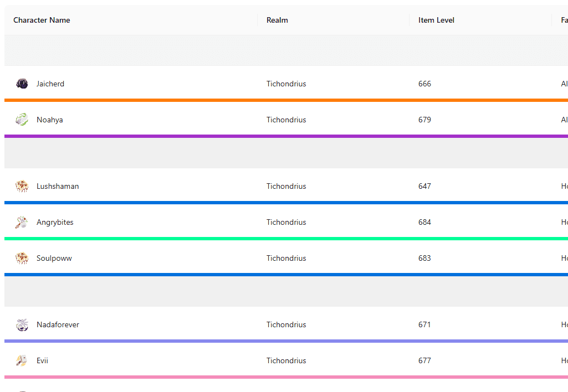
Task: Click item level value 671
Action: coord(424,324)
